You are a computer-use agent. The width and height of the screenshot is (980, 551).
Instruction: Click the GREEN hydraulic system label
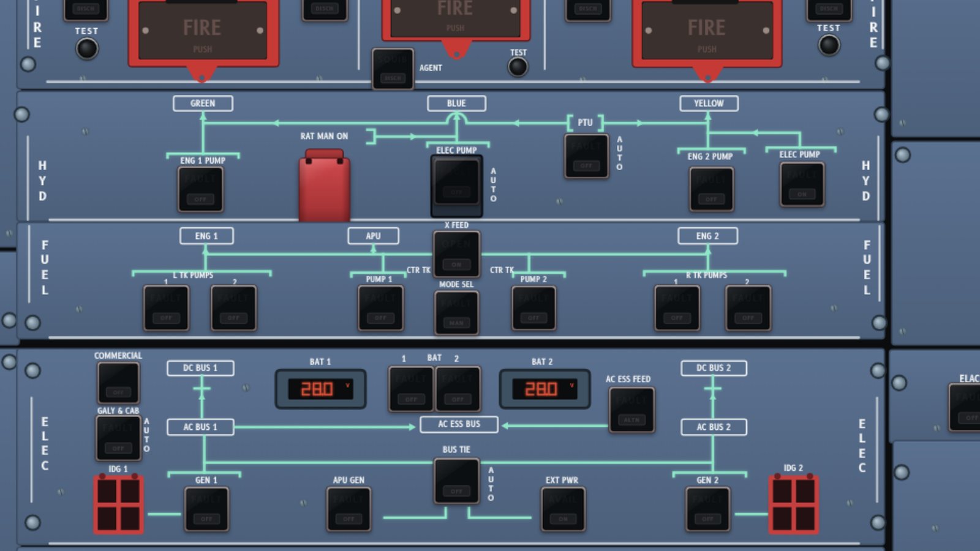(x=203, y=103)
